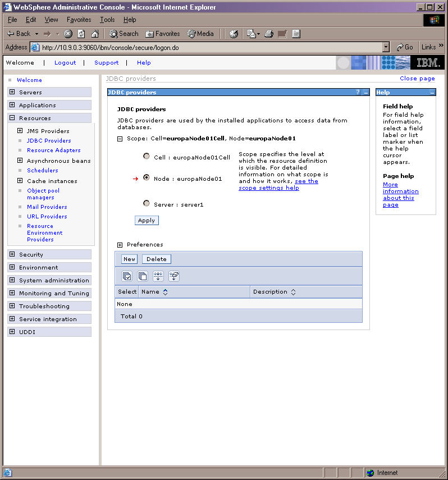This screenshot has width=448, height=480.
Task: Click the Delete button
Action: [x=157, y=259]
